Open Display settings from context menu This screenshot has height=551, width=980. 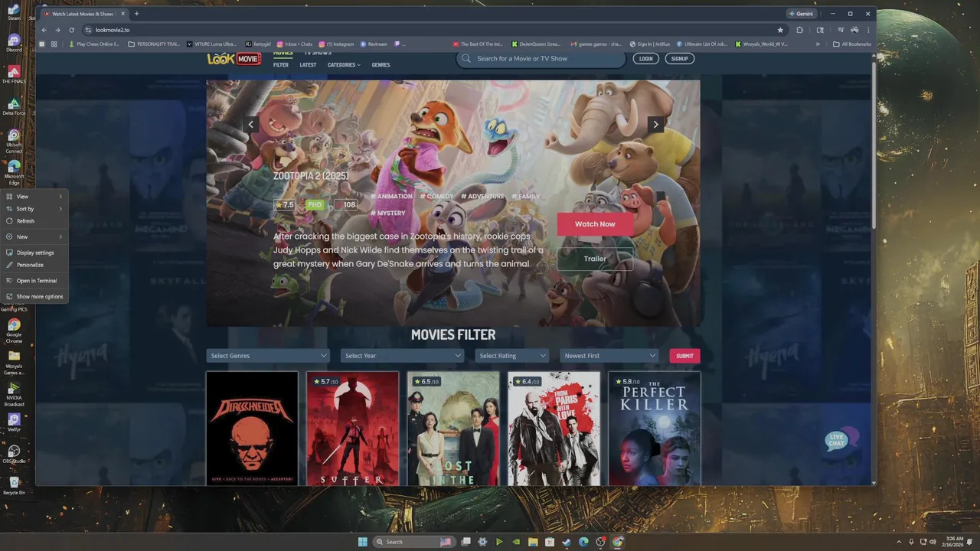click(x=34, y=253)
